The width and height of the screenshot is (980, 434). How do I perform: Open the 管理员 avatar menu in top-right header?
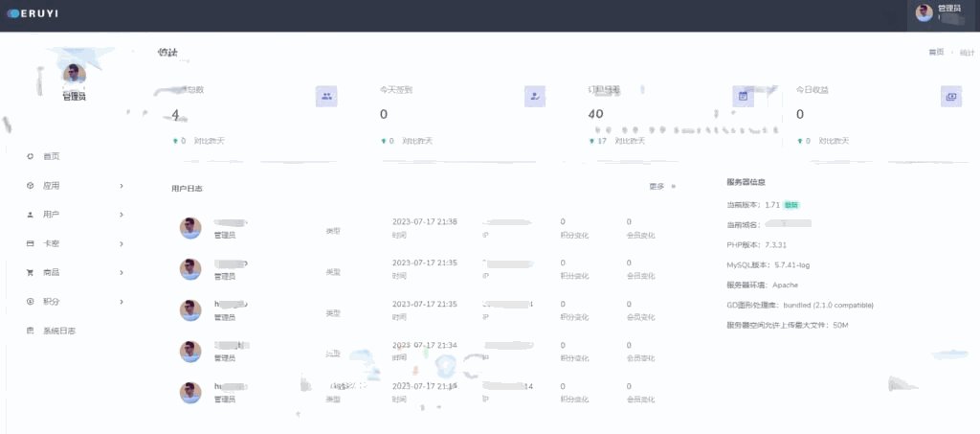(940, 13)
